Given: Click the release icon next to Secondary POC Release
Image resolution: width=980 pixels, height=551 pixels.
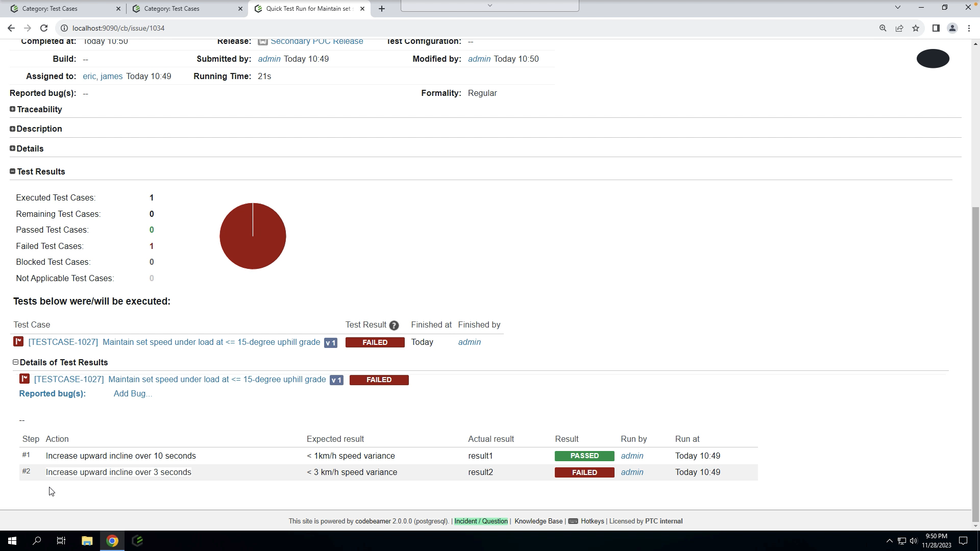Looking at the screenshot, I should tap(263, 41).
